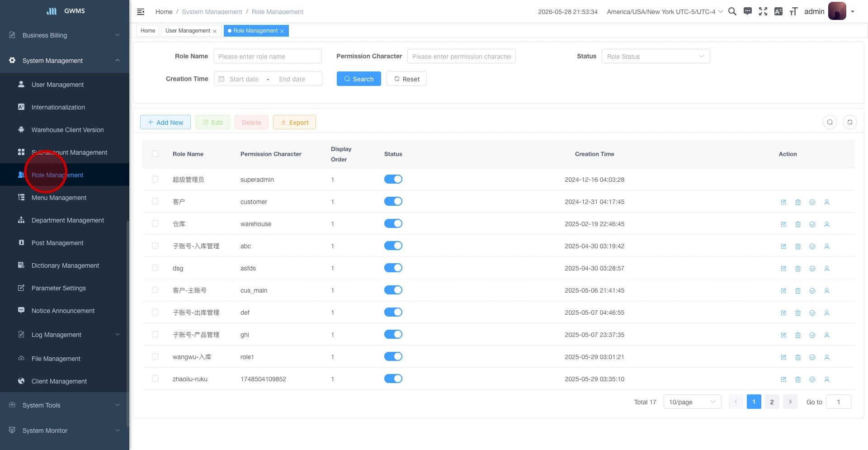Open the message chat bubble icon
Screen dimensions: 868x450
(x=748, y=11)
